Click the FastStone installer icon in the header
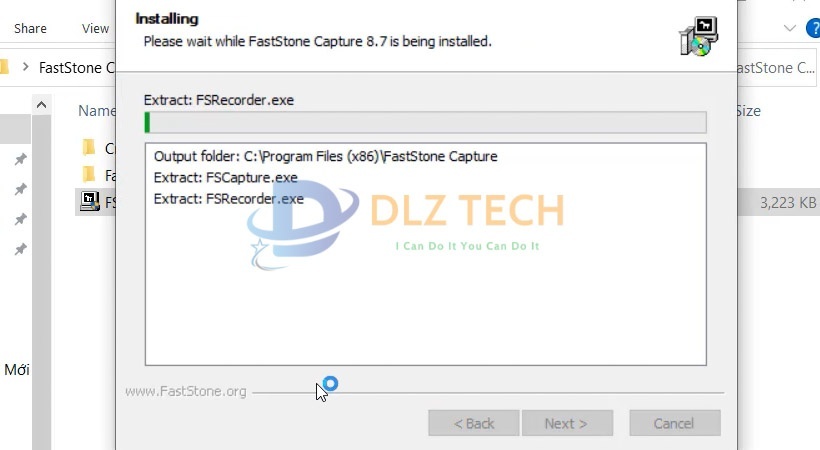This screenshot has width=820, height=450. pos(699,36)
